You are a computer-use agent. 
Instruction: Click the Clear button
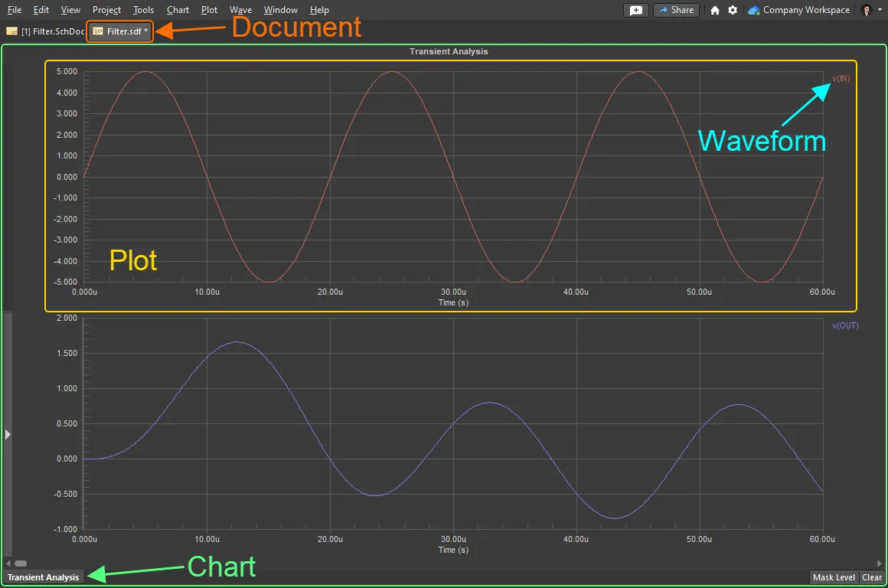pyautogui.click(x=872, y=577)
